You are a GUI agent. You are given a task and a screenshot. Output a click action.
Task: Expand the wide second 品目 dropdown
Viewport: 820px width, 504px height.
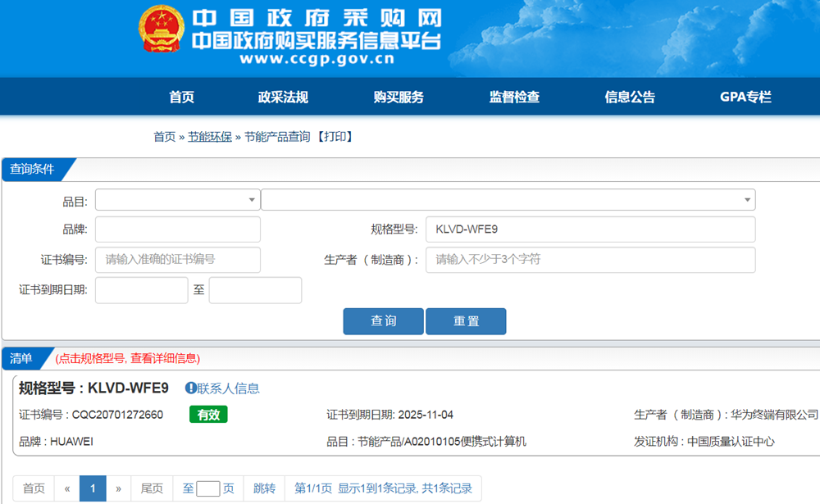pos(508,200)
